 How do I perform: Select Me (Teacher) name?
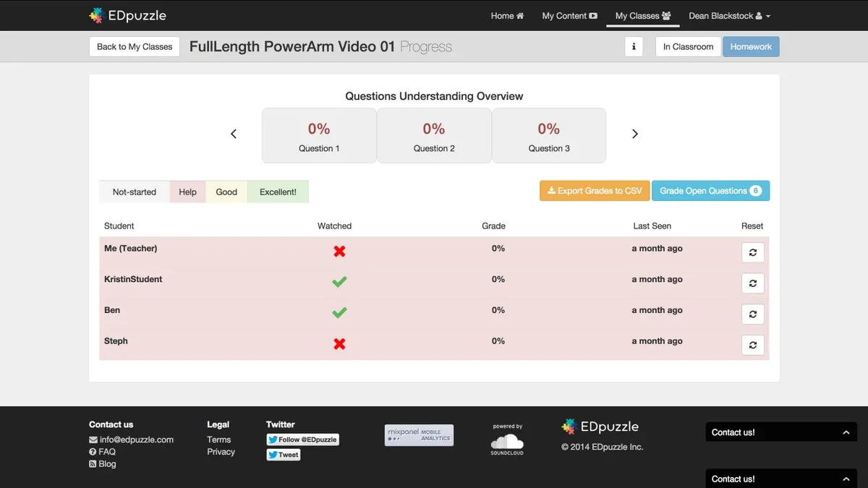click(130, 248)
